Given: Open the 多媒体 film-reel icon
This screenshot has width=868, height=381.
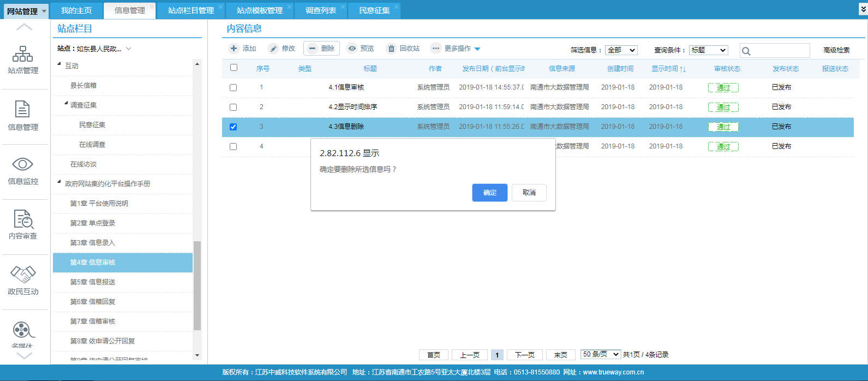Looking at the screenshot, I should [23, 330].
